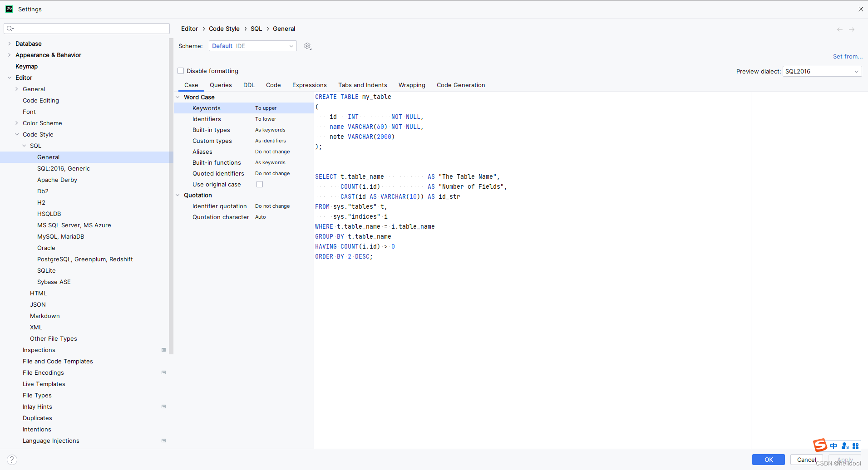Collapse the SQL node in tree
The height and width of the screenshot is (470, 868).
coord(24,146)
